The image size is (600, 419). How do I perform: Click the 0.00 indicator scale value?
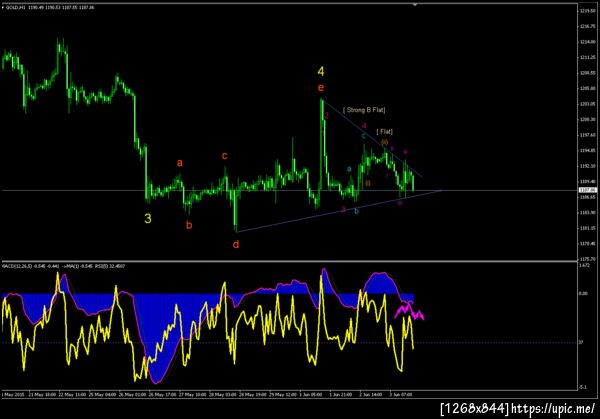pyautogui.click(x=583, y=293)
